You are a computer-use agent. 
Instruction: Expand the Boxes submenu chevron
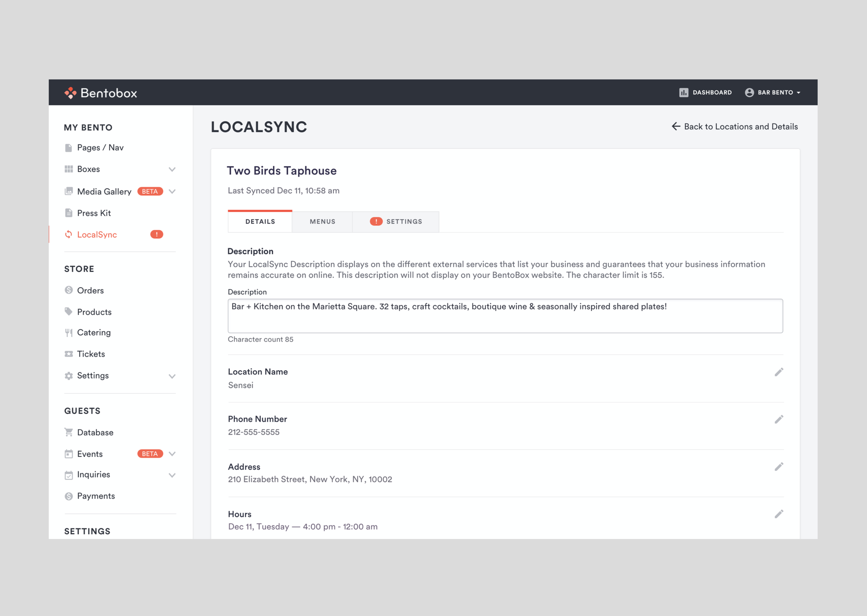[x=172, y=169]
